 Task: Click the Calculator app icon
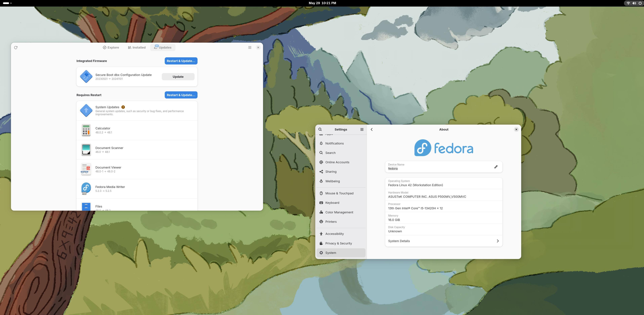click(86, 130)
